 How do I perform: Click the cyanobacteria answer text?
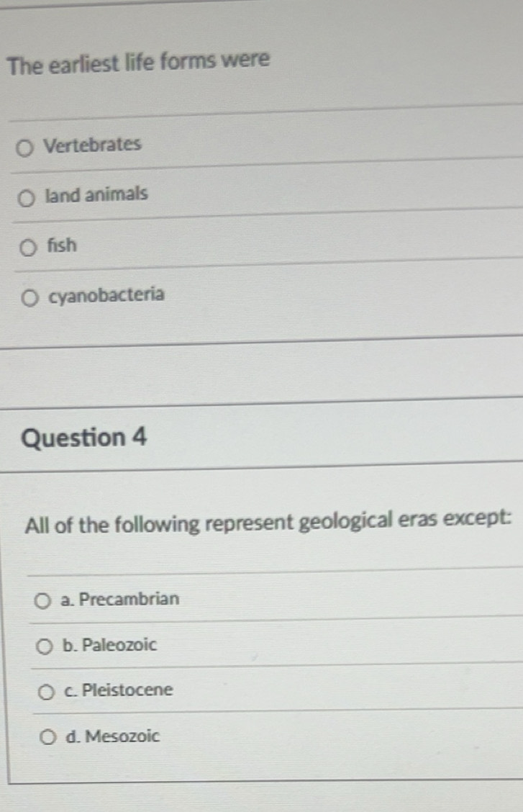point(106,295)
